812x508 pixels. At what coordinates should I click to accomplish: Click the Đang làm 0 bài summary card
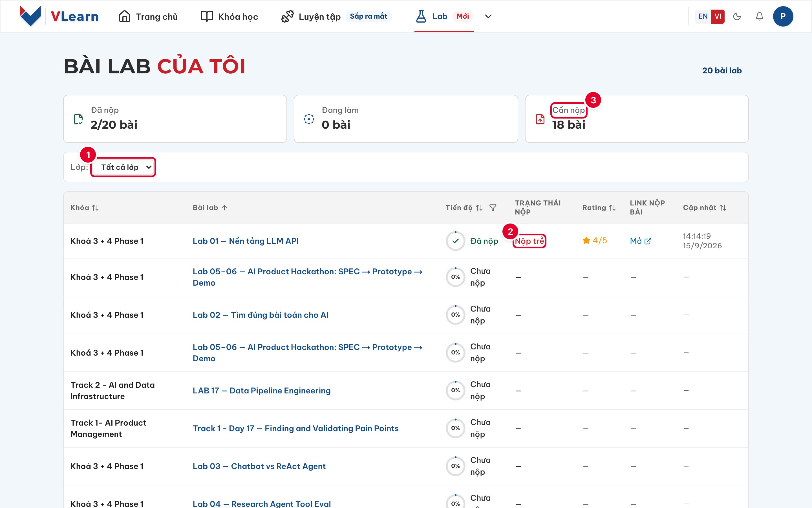click(406, 119)
